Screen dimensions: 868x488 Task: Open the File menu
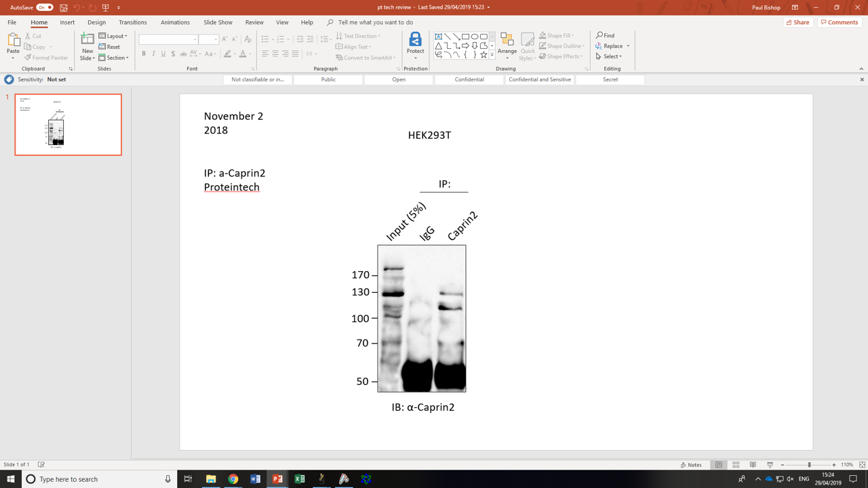tap(12, 22)
